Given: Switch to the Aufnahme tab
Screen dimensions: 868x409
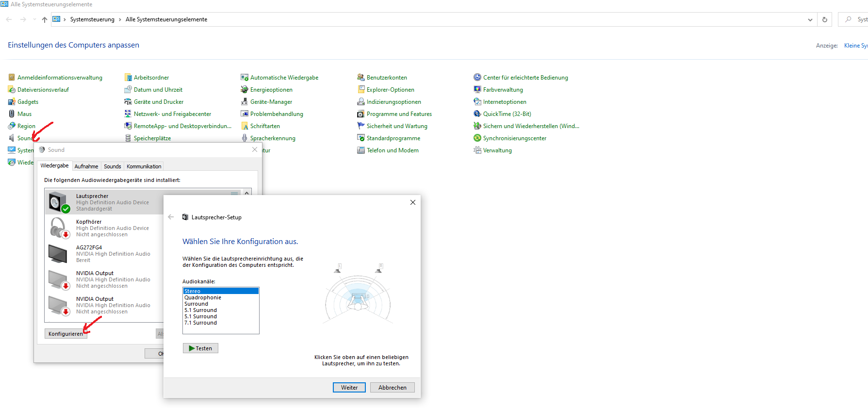Looking at the screenshot, I should [x=86, y=166].
